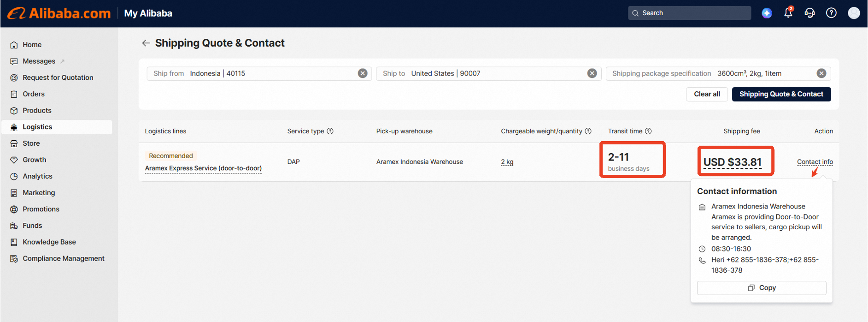Click the Store sidebar icon
This screenshot has width=868, height=322.
click(x=14, y=143)
